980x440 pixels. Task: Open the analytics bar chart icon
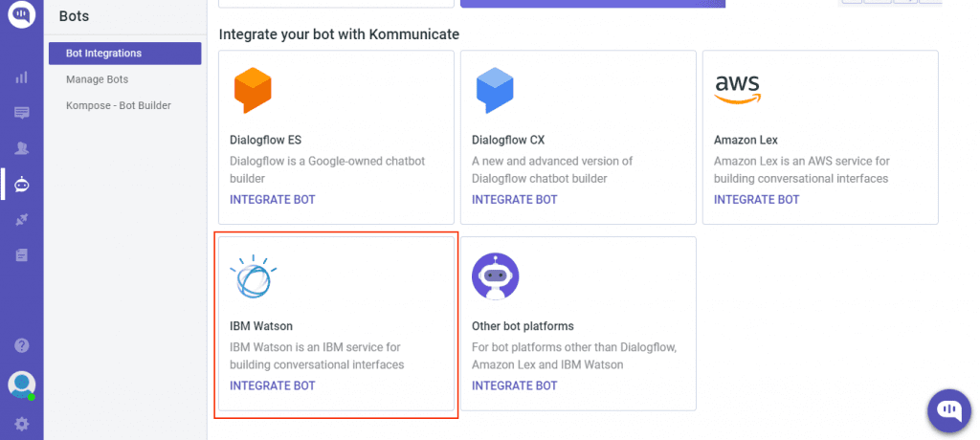point(21,77)
